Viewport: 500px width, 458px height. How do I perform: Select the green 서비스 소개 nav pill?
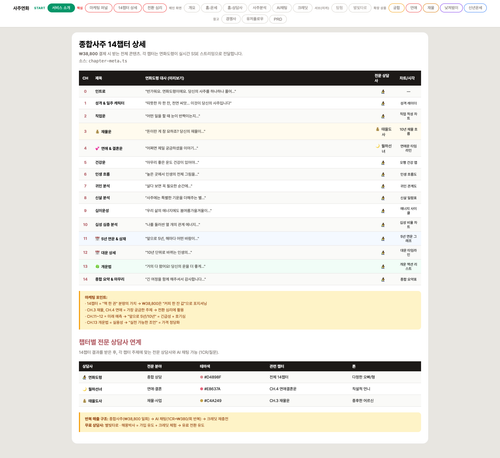(x=61, y=8)
